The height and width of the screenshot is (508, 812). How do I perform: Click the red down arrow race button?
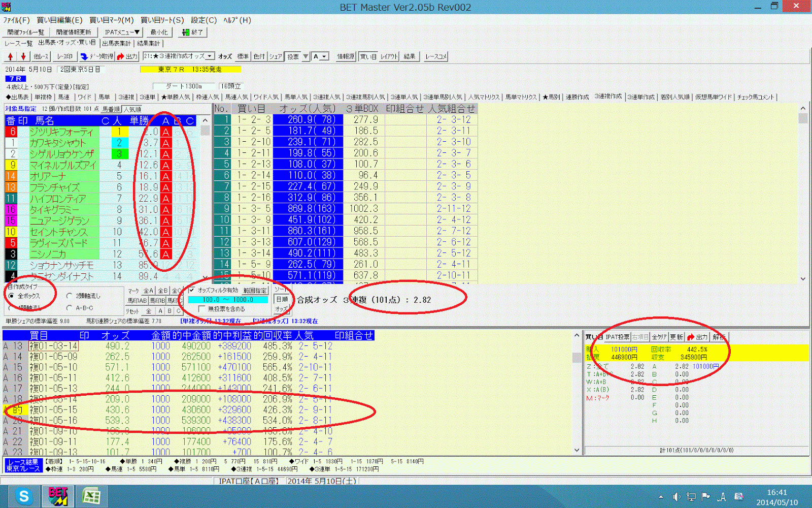pyautogui.click(x=23, y=56)
